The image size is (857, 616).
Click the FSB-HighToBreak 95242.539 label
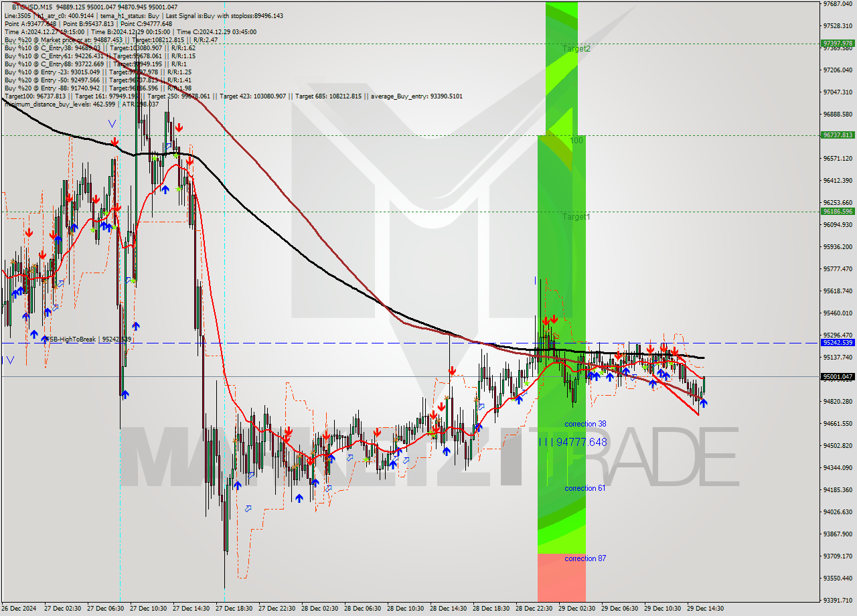tap(88, 339)
